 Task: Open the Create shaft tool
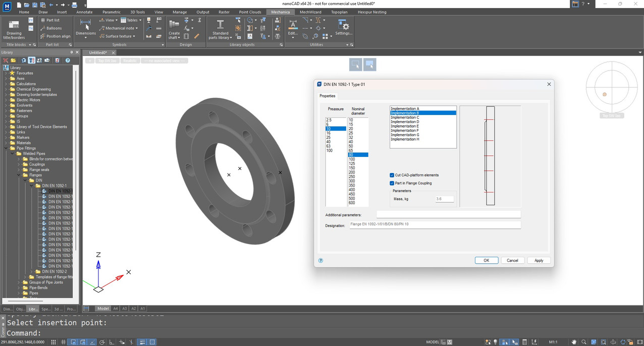(x=174, y=29)
